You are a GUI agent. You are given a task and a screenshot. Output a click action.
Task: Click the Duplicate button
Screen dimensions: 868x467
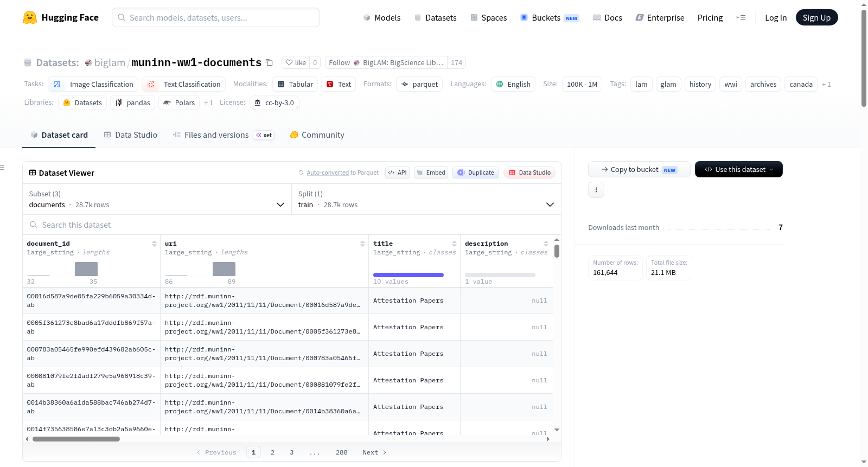point(476,172)
